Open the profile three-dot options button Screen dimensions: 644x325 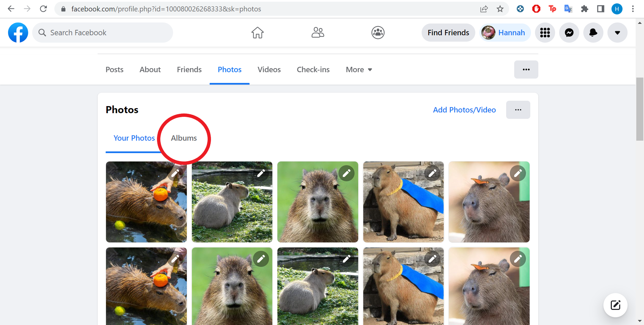(526, 69)
